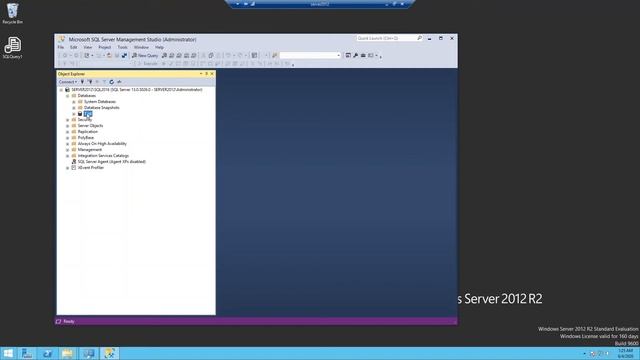Viewport: 640px width, 360px height.
Task: Select the Management folder
Action: click(x=89, y=150)
